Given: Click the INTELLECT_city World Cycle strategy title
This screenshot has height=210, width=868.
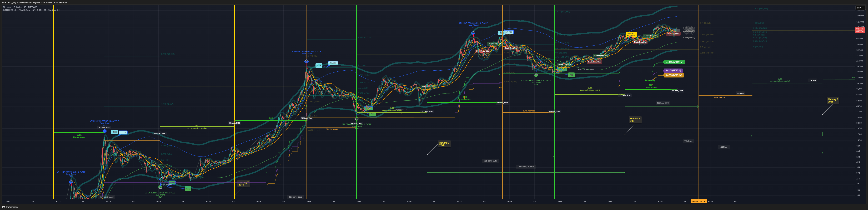Looking at the screenshot, I should click(x=31, y=10).
